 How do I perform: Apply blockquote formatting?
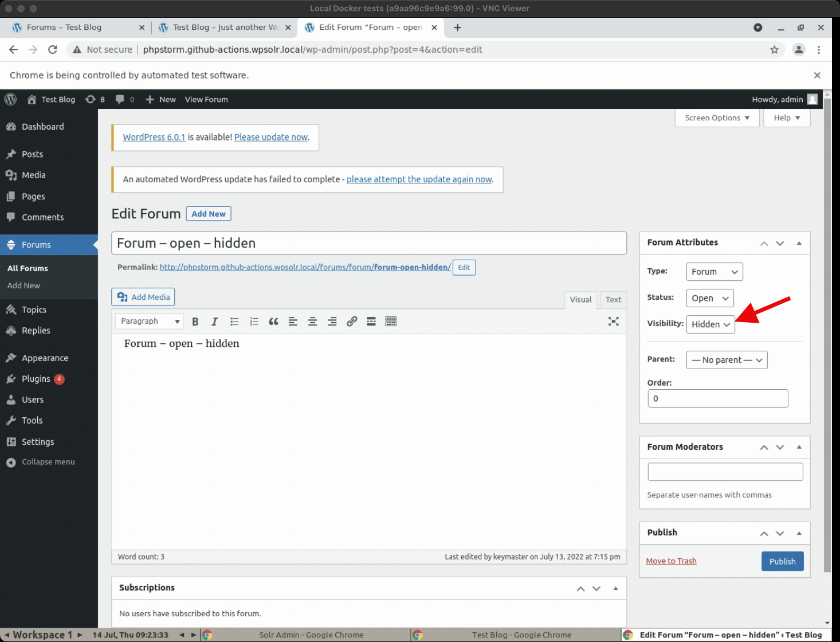point(273,322)
